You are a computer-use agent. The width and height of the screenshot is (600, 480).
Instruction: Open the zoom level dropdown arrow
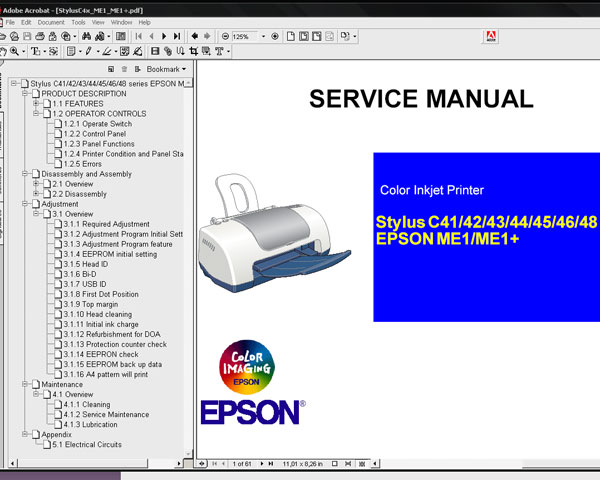click(263, 36)
